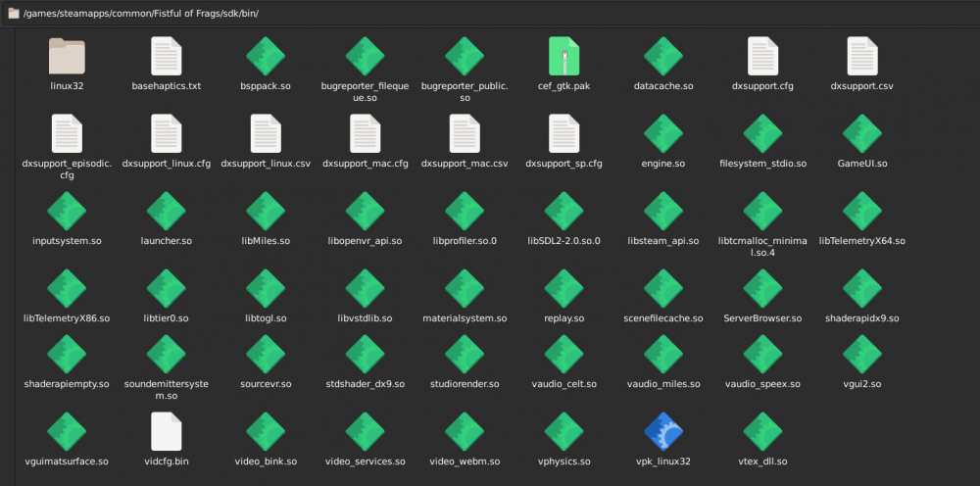The height and width of the screenshot is (486, 980).
Task: Click the shaderapiempty.so icon
Action: click(67, 354)
